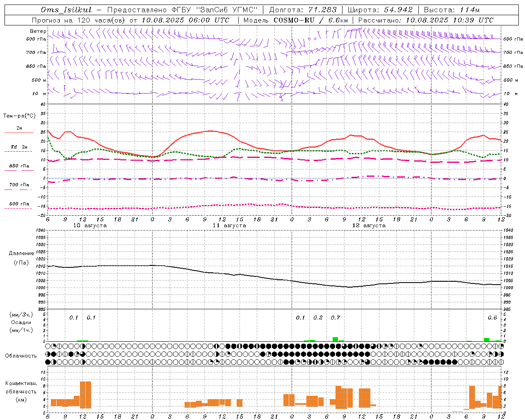Click the tall orange convective bar on 10 августа

[85, 395]
